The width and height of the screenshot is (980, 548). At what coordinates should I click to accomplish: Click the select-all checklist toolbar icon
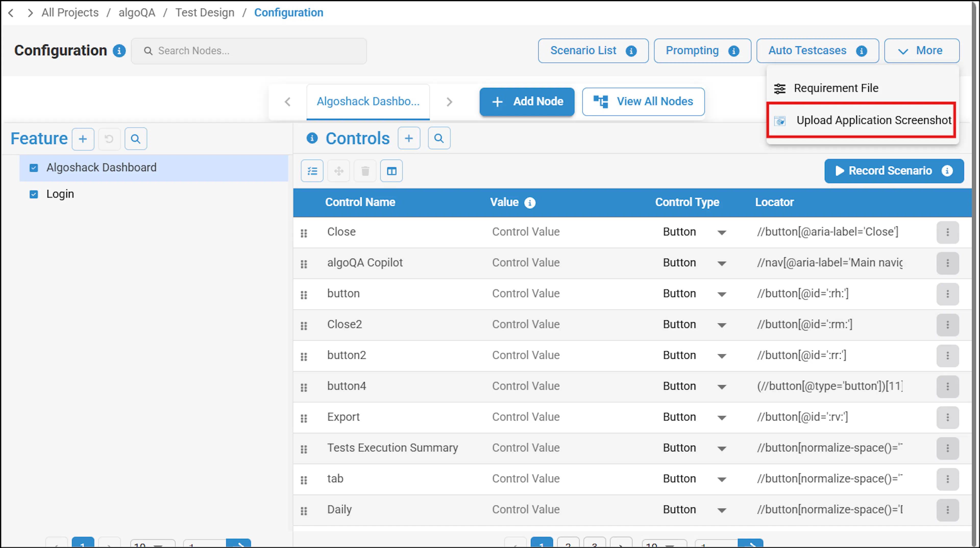tap(312, 171)
